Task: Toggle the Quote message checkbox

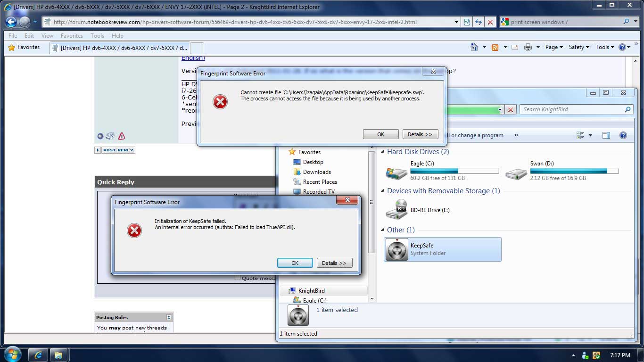Action: [238, 278]
